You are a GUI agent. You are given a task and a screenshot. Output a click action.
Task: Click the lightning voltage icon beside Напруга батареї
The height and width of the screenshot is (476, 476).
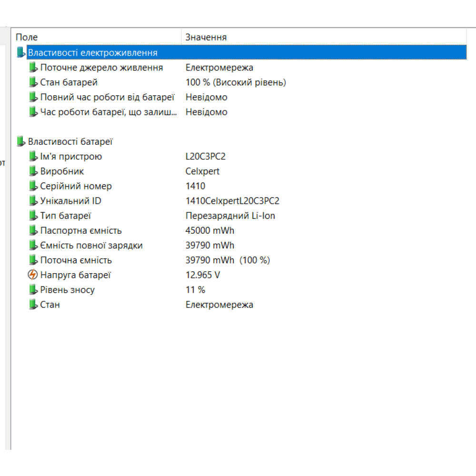point(33,275)
